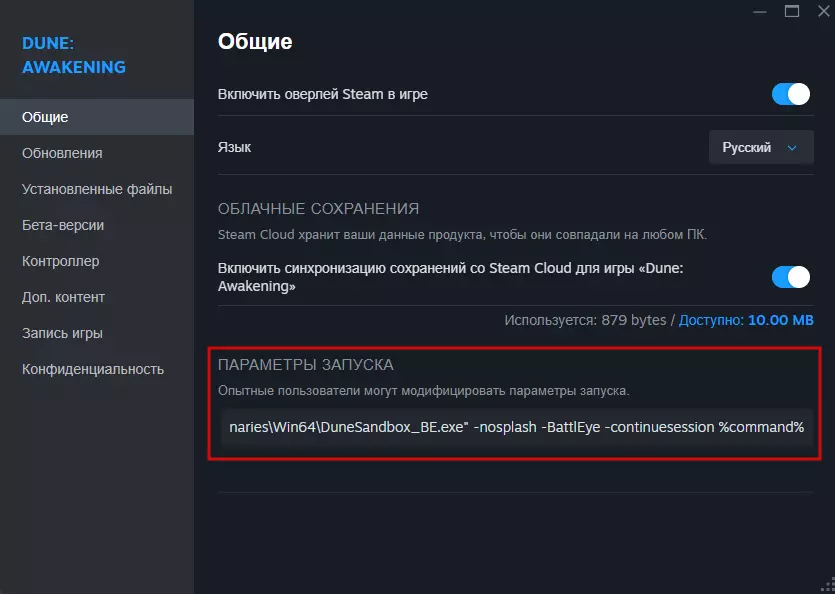Grab the window resize grip corner
This screenshot has height=594, width=835.
click(828, 587)
